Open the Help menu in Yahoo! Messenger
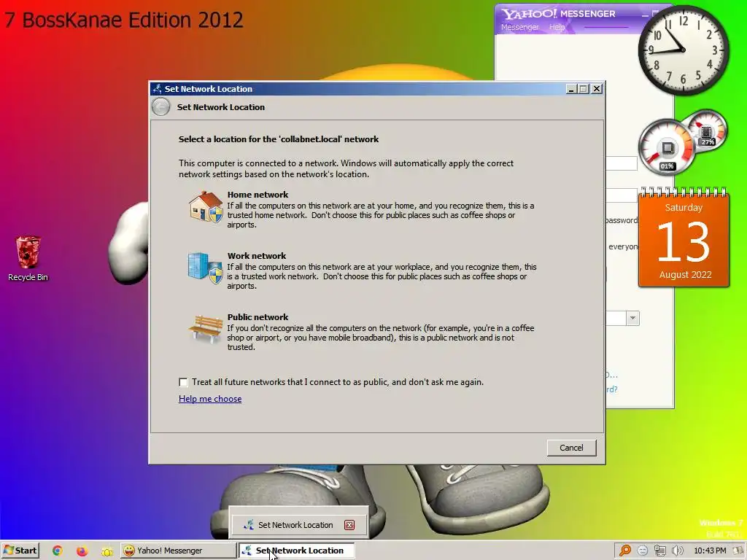747x560 pixels. point(557,27)
